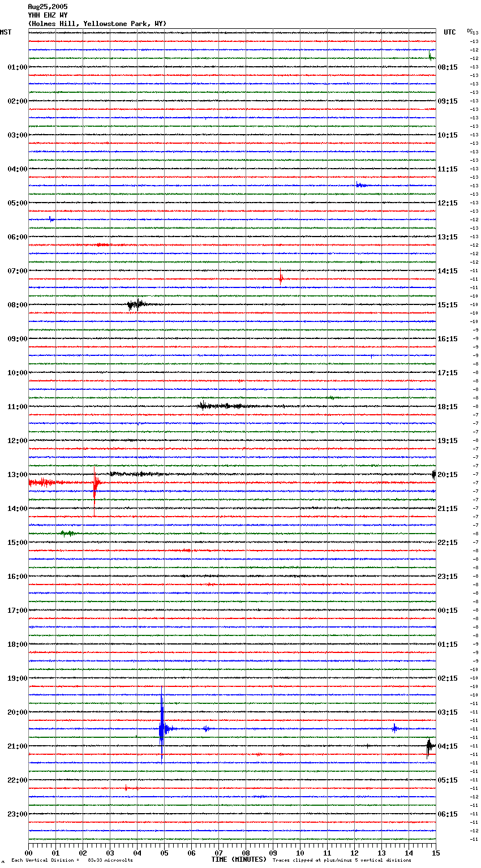
Task: Select the "01:00" MST time label
Action: pyautogui.click(x=18, y=67)
